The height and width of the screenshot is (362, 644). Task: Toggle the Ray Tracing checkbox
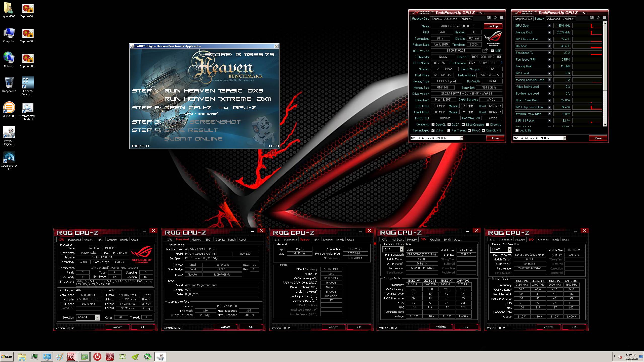click(x=449, y=130)
